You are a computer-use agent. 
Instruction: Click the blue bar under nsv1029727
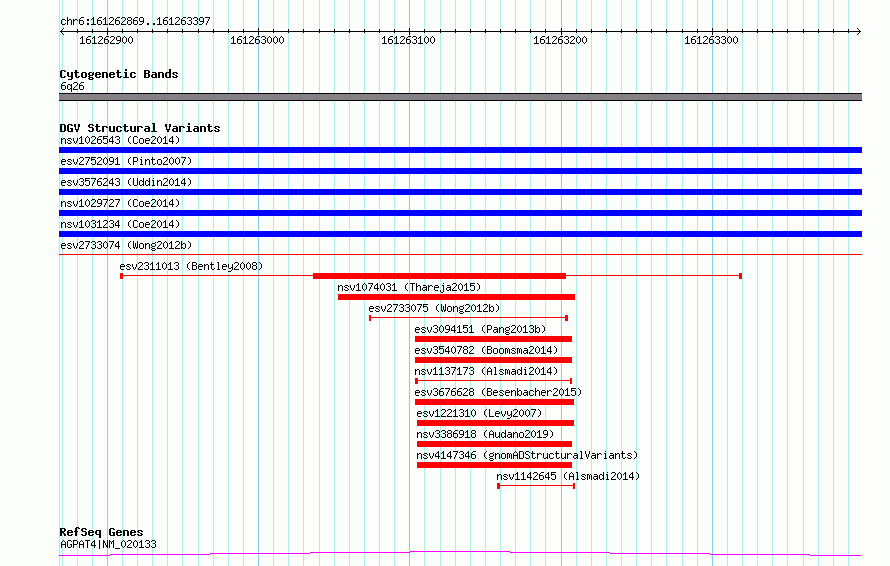tap(460, 213)
